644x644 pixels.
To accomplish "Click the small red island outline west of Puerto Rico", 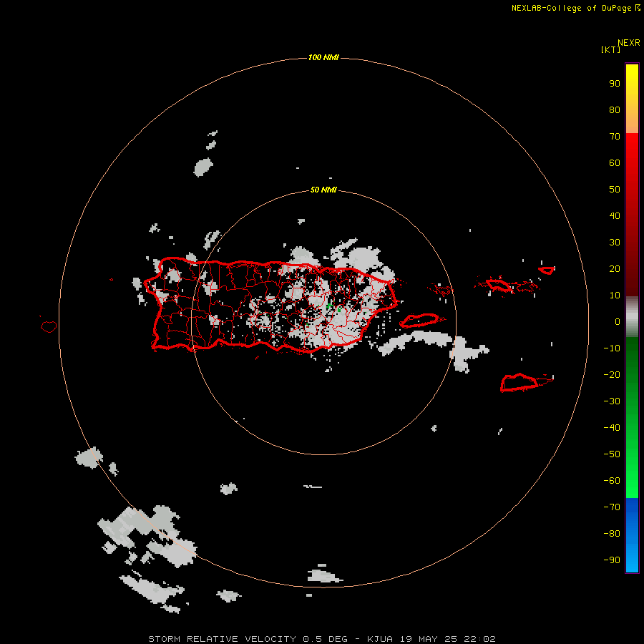I will pos(49,326).
